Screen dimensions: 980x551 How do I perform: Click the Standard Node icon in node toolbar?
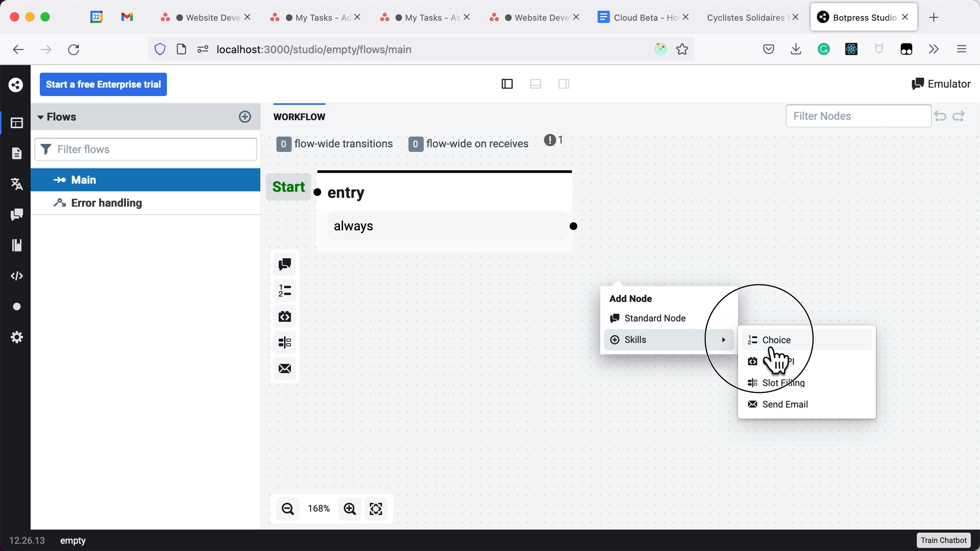(284, 264)
